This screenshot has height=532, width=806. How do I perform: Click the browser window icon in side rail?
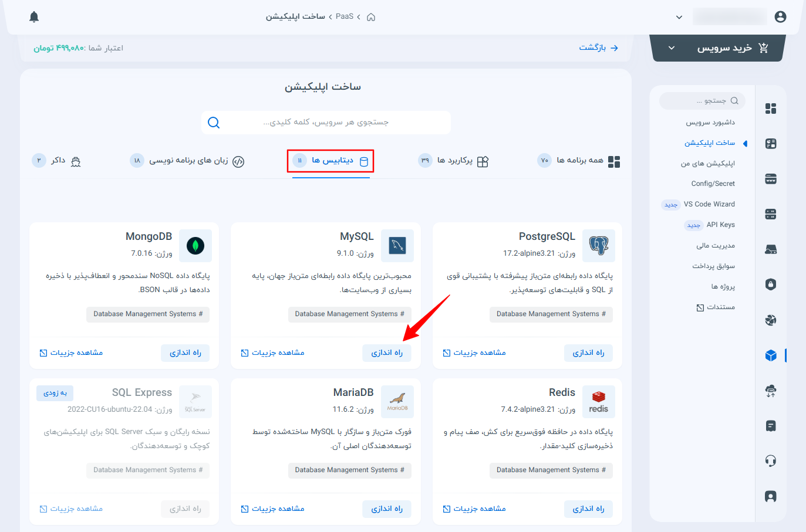pyautogui.click(x=771, y=179)
